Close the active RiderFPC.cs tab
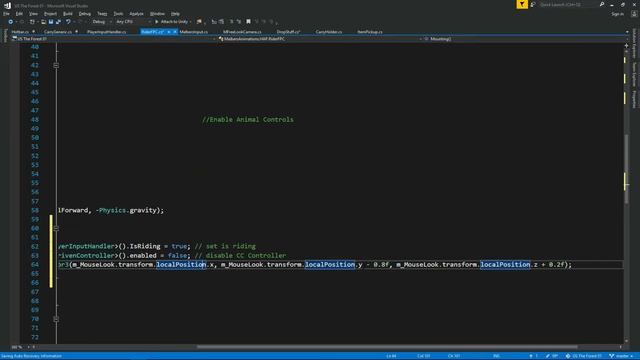Screen dimensions: 640x360 tap(175, 31)
